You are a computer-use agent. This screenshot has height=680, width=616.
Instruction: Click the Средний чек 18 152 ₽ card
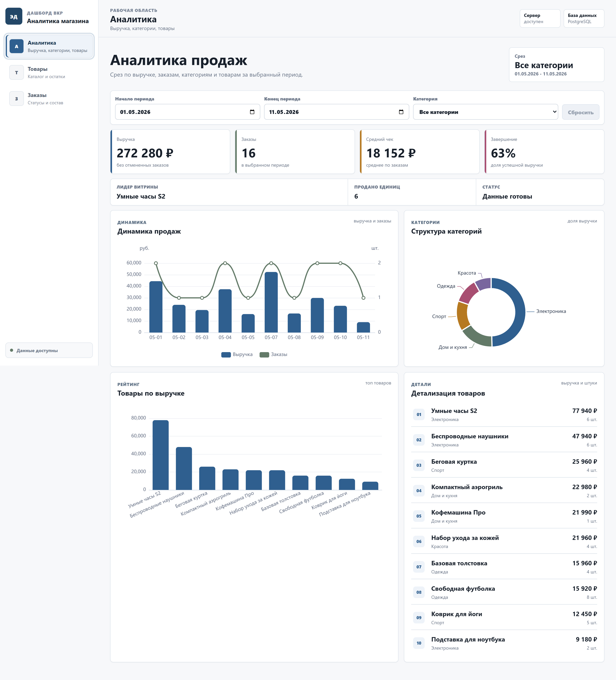[420, 152]
